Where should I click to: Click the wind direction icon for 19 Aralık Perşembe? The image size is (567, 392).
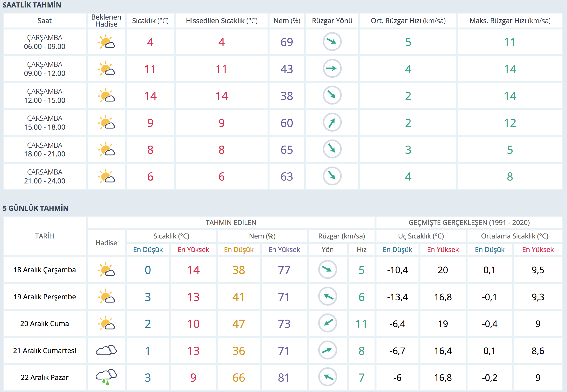(327, 296)
